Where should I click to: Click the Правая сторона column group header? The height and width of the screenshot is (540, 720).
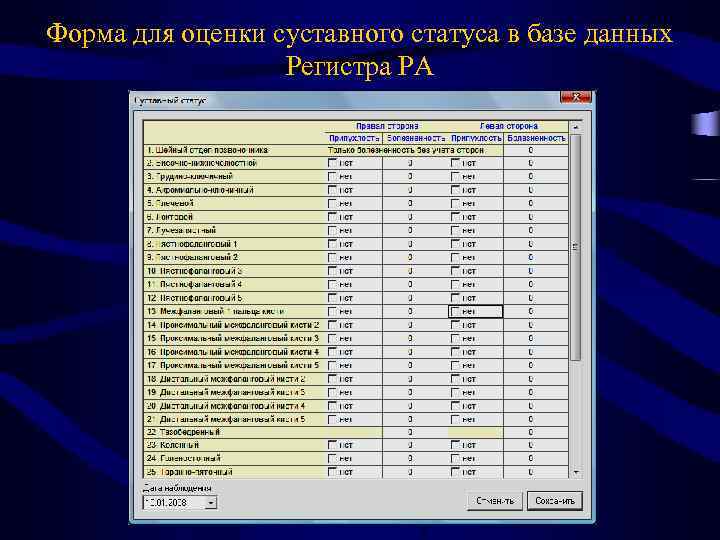pos(387,126)
